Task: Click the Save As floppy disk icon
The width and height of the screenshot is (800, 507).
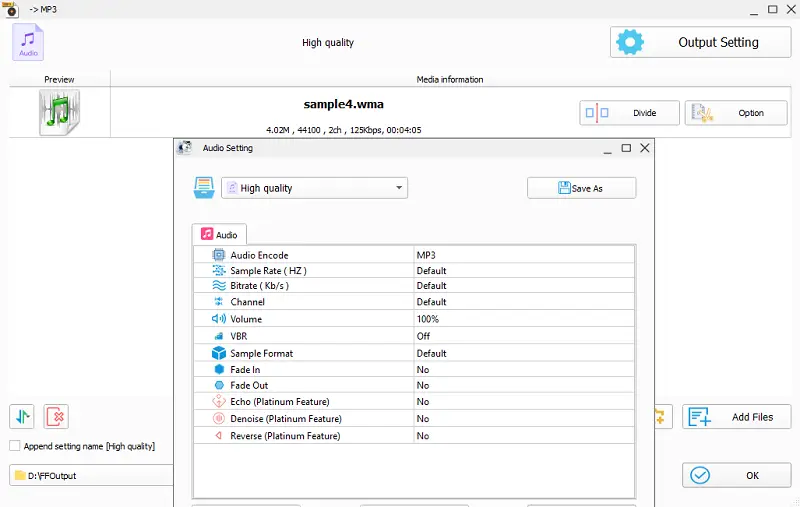Action: [x=564, y=188]
